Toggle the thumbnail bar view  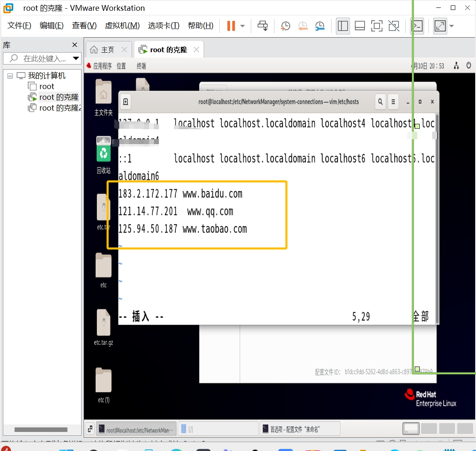click(360, 26)
